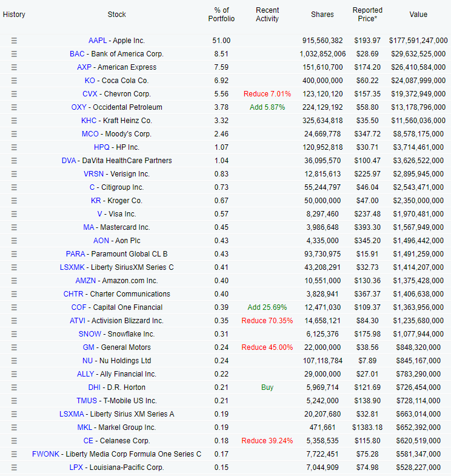Screen dimensions: 451x476
Task: Open the ALLY ticker link
Action: [x=85, y=374]
